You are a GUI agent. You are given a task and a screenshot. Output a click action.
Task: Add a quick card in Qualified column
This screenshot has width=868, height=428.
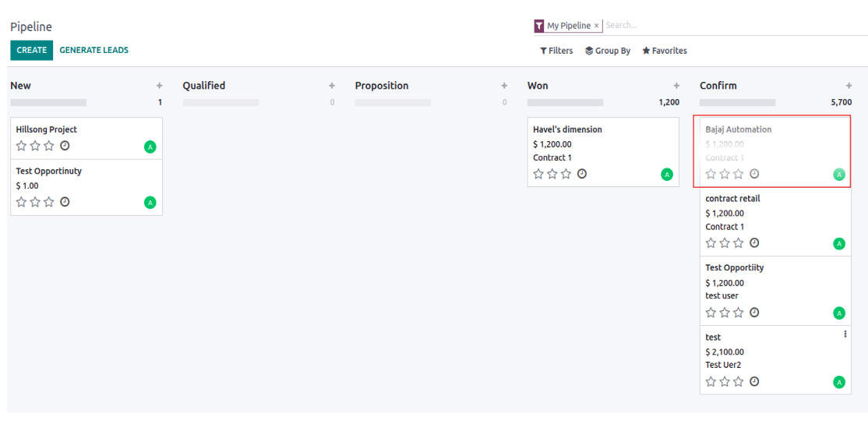point(332,86)
